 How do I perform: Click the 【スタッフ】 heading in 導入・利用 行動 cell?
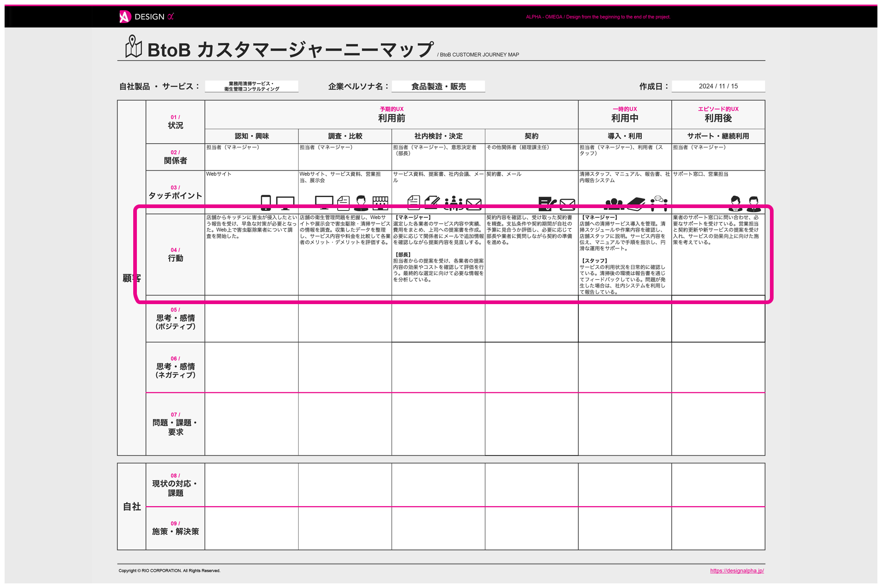[594, 260]
